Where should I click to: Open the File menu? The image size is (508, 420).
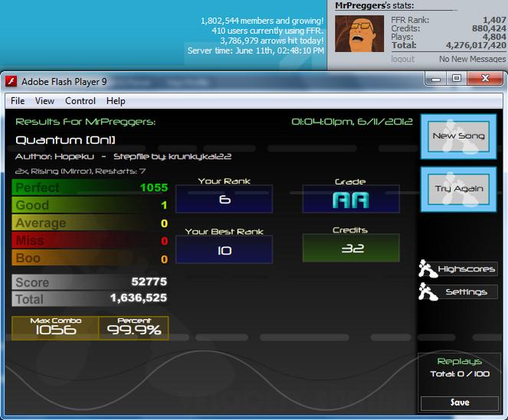pyautogui.click(x=18, y=101)
